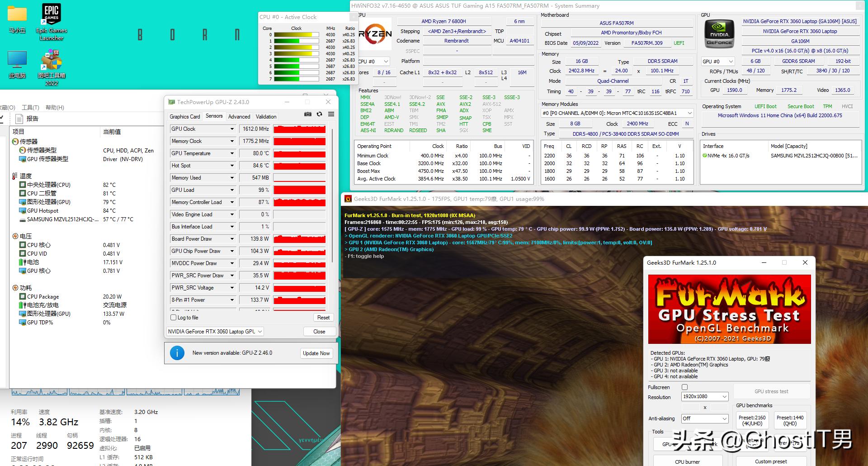Open the GPU-Z hamburger menu
This screenshot has height=466, width=868.
pos(331,114)
